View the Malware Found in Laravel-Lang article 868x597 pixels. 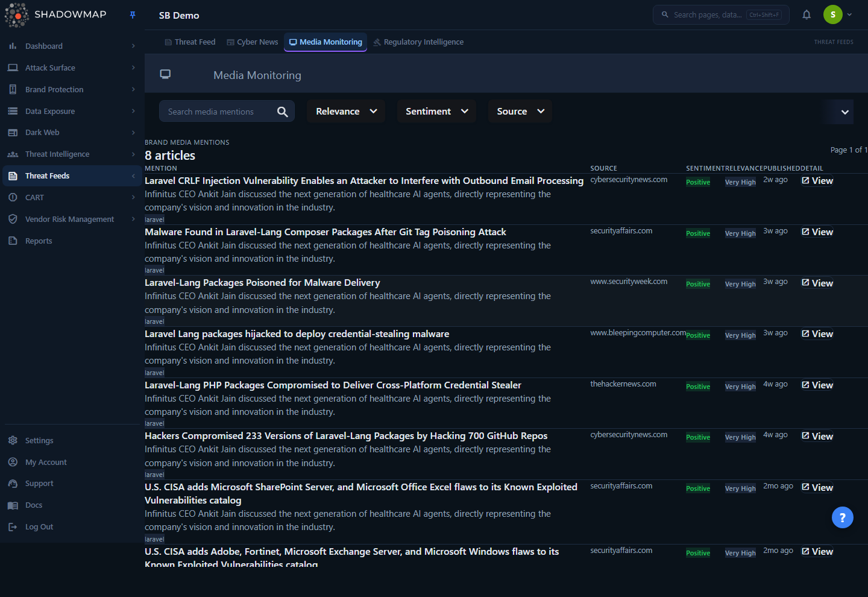tap(817, 232)
